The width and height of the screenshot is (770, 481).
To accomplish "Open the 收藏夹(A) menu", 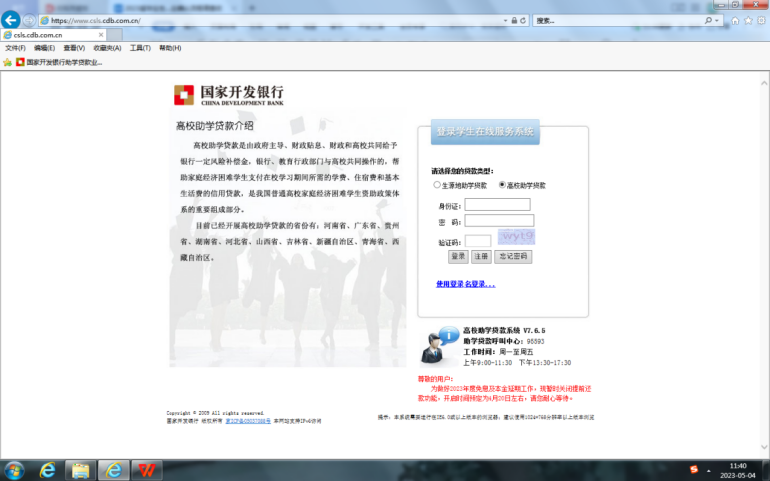I will tap(107, 48).
